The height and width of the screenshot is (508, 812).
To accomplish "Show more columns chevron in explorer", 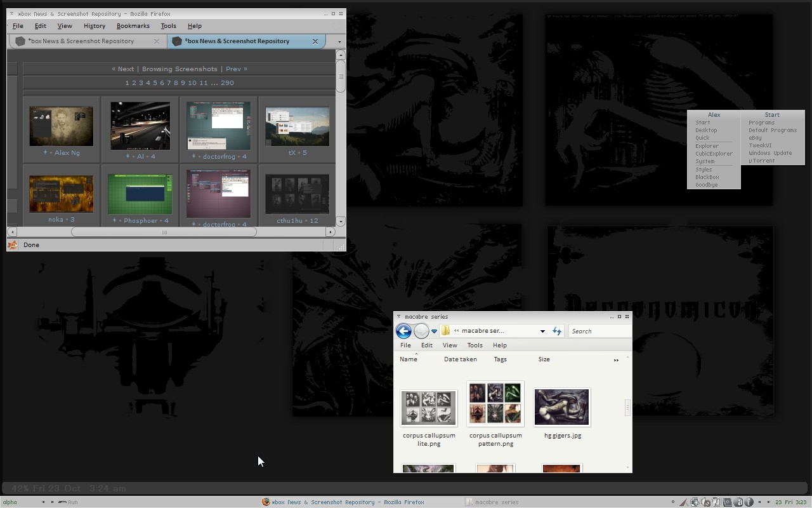I will pyautogui.click(x=616, y=360).
